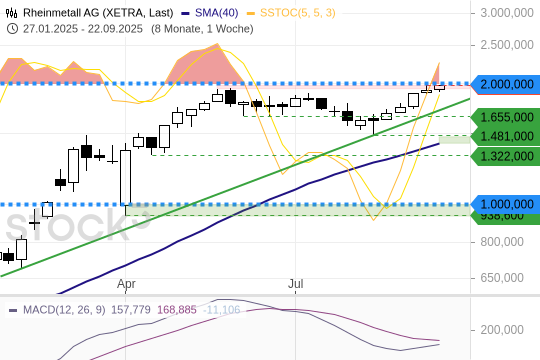Click the 3.000,000 y-axis label

[x=507, y=13]
